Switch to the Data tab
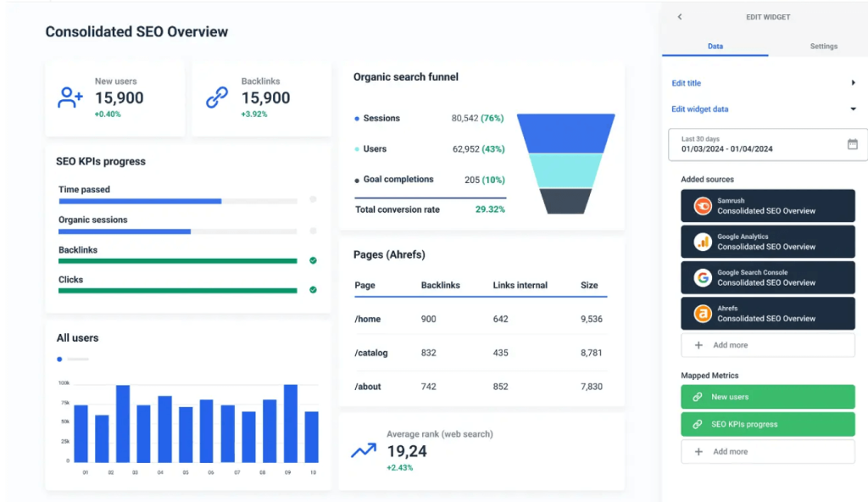 pyautogui.click(x=715, y=47)
